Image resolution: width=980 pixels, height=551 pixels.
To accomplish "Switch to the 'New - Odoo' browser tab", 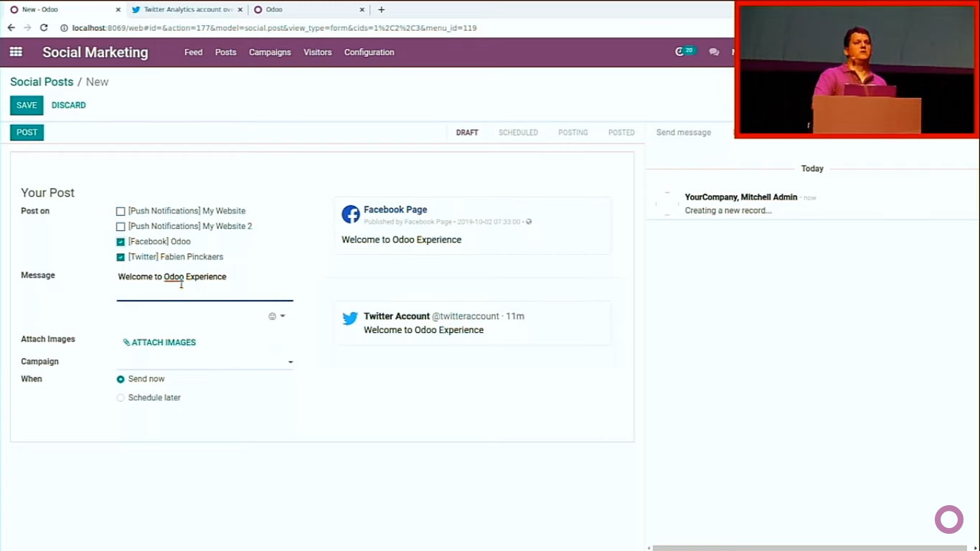I will pyautogui.click(x=65, y=10).
